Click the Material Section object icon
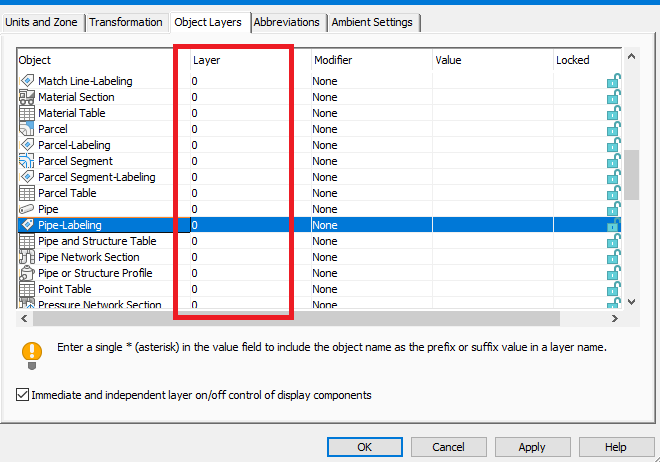The image size is (660, 462). [27, 97]
